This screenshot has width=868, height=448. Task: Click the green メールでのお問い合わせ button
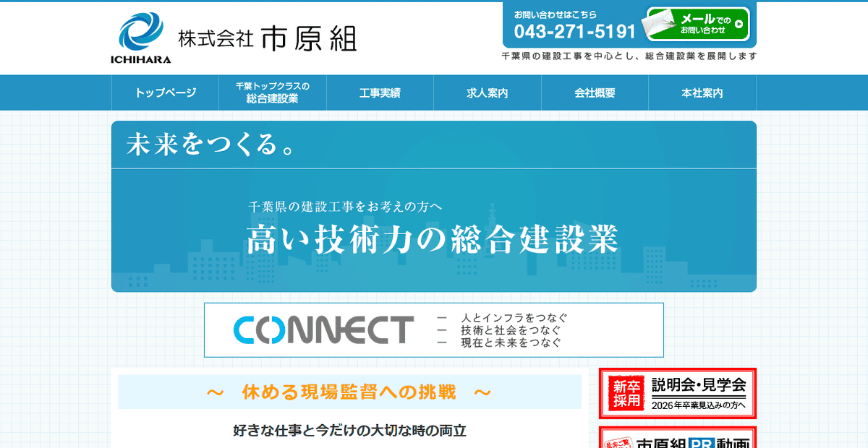[698, 25]
